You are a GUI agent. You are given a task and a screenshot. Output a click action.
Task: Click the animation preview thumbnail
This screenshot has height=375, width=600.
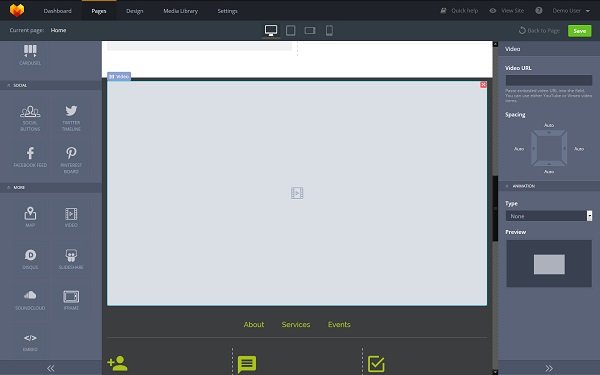click(x=549, y=264)
